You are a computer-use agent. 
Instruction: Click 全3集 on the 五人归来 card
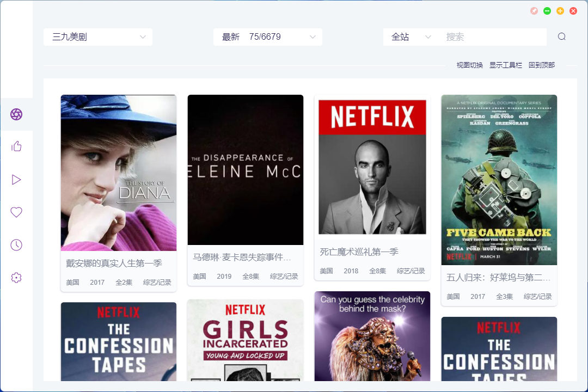(504, 297)
